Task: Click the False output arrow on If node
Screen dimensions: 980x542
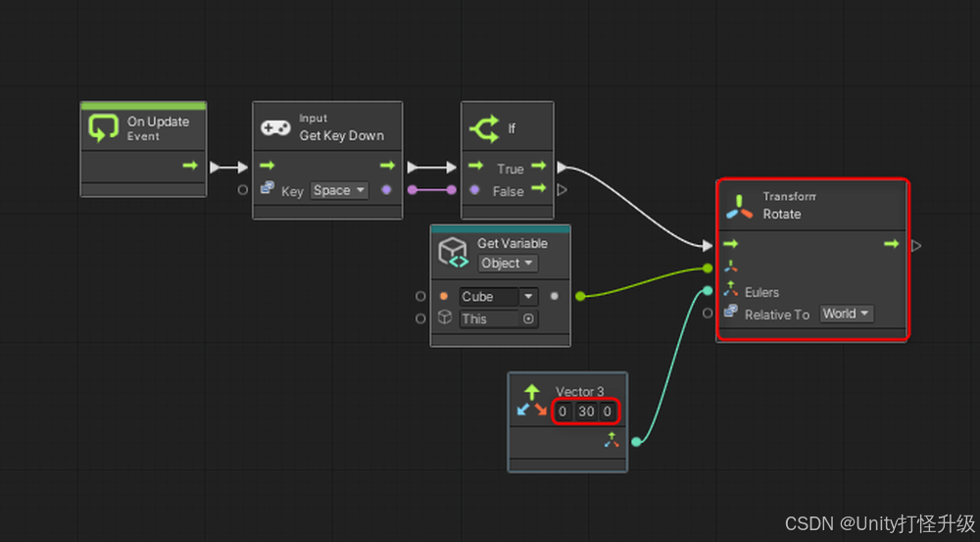Action: point(539,188)
